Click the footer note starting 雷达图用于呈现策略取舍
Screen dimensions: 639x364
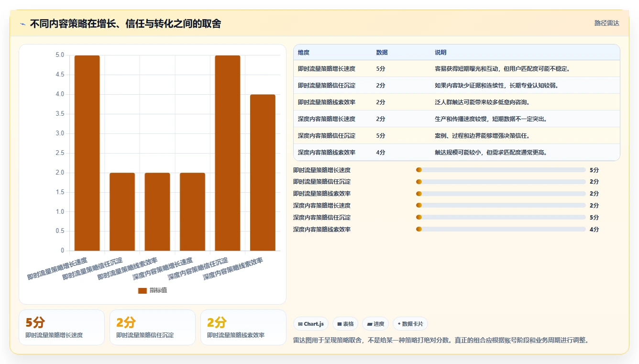click(x=441, y=341)
